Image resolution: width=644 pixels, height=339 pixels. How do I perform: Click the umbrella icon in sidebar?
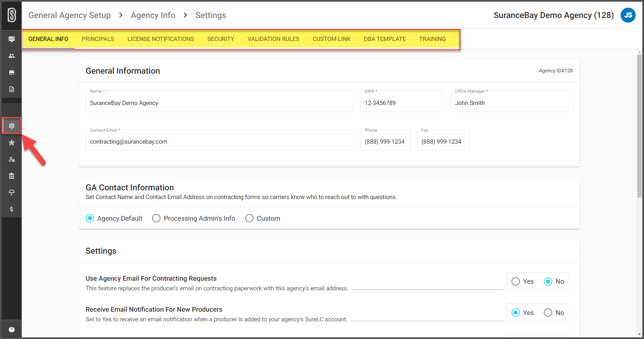click(12, 192)
